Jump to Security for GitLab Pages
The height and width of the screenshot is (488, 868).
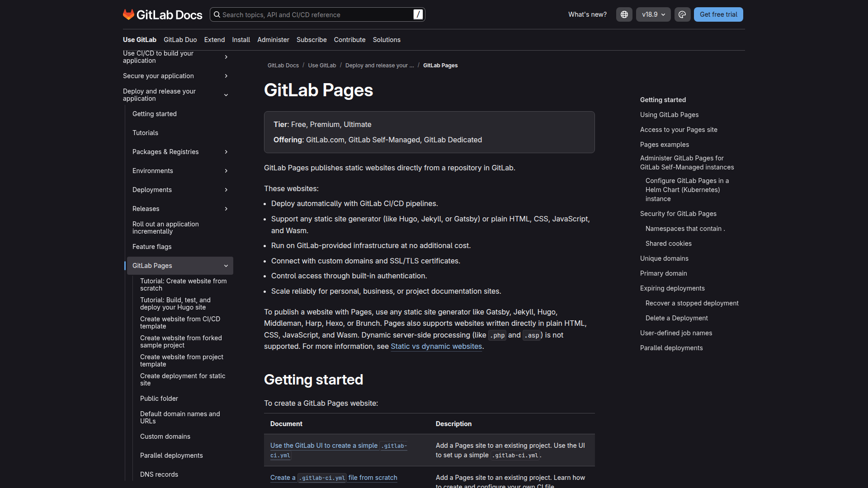[678, 214]
